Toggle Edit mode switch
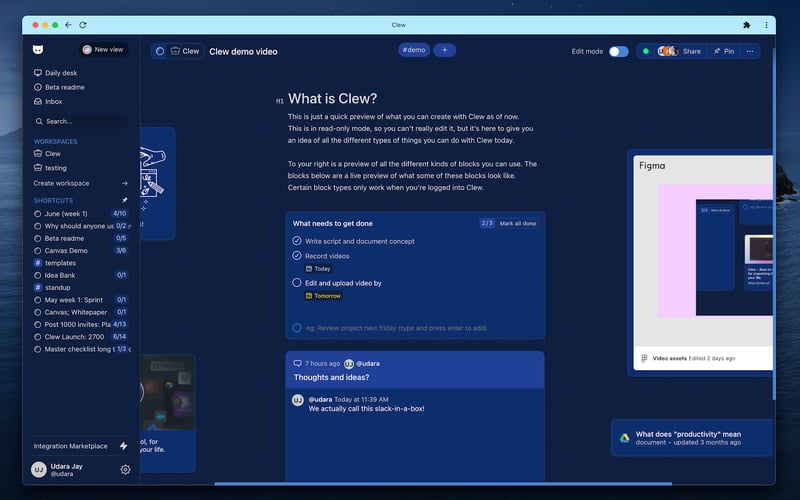 [618, 52]
